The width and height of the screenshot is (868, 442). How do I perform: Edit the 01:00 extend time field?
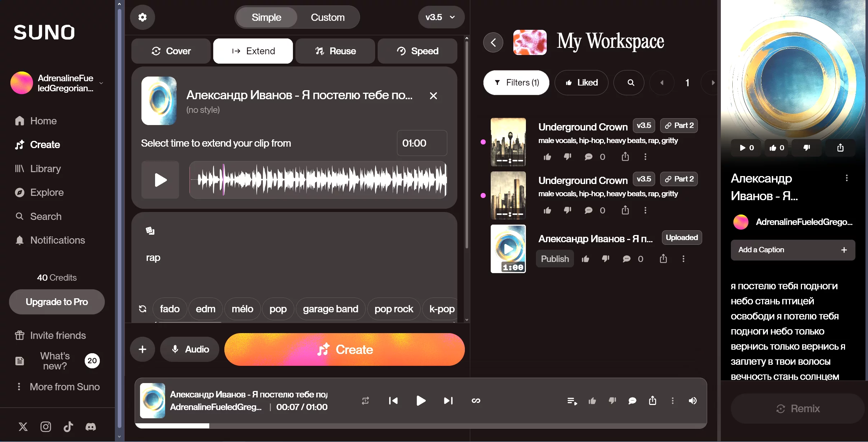pyautogui.click(x=422, y=143)
